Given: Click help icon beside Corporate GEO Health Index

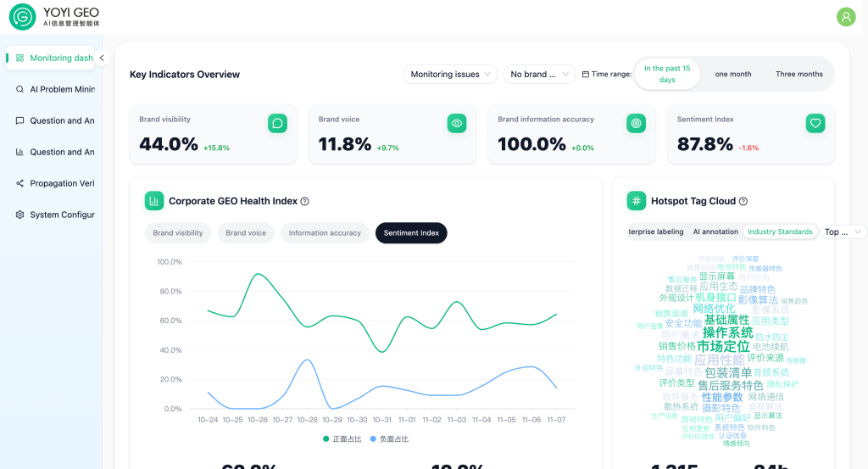Looking at the screenshot, I should [305, 202].
